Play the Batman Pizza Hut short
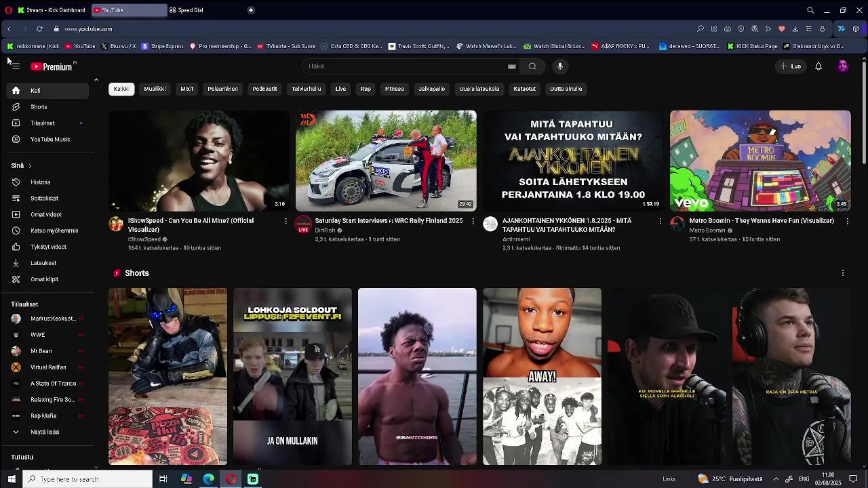This screenshot has width=868, height=488. 167,376
